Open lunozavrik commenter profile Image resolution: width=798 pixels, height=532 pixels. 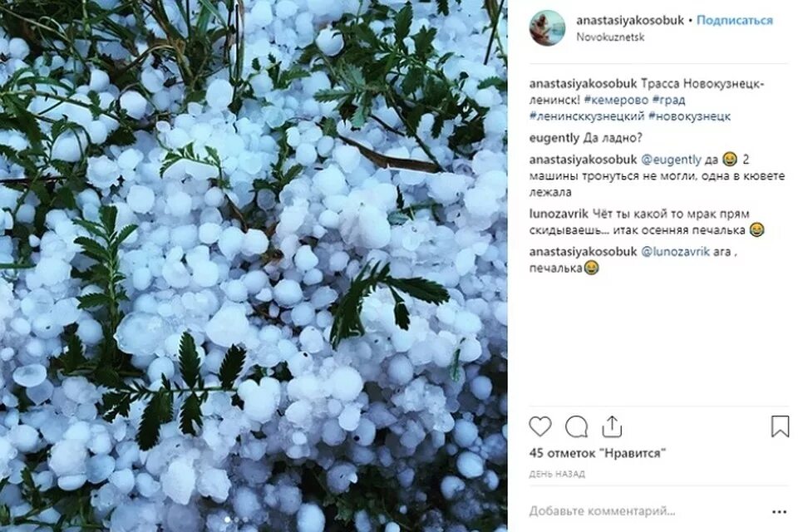pos(559,214)
